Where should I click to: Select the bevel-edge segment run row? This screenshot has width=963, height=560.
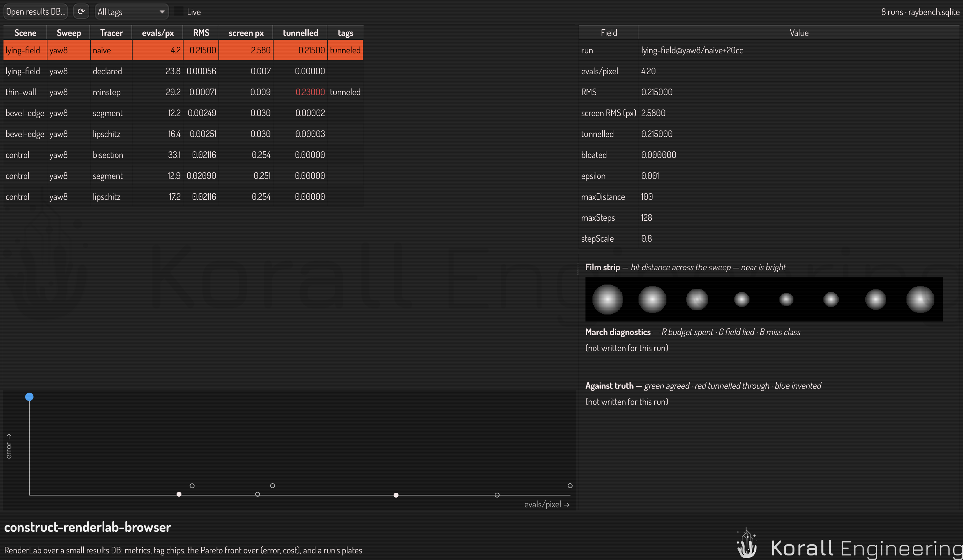coord(183,113)
